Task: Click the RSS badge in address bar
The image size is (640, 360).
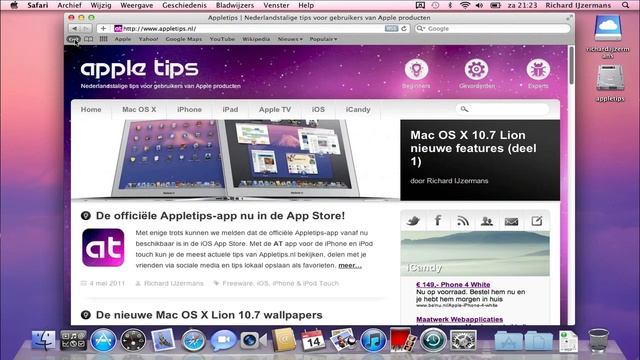Action: pyautogui.click(x=391, y=29)
